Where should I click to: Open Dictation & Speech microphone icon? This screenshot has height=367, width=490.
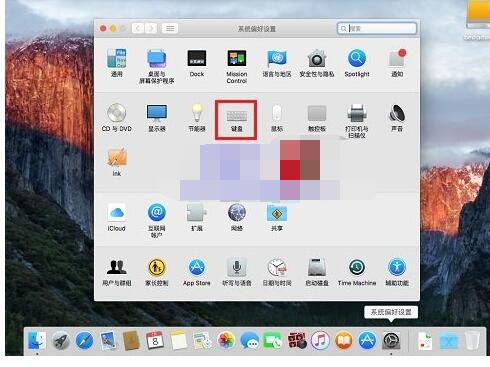click(237, 267)
